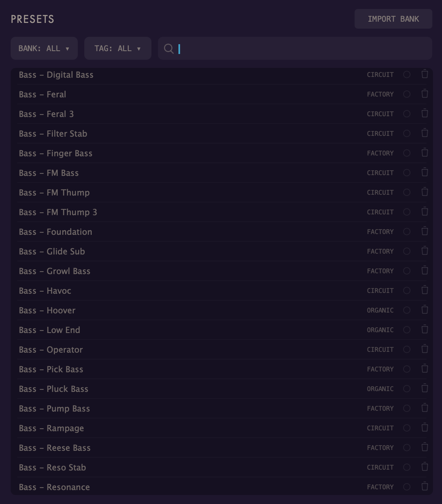Image resolution: width=442 pixels, height=504 pixels.
Task: Click the Import Bank button
Action: pos(393,19)
